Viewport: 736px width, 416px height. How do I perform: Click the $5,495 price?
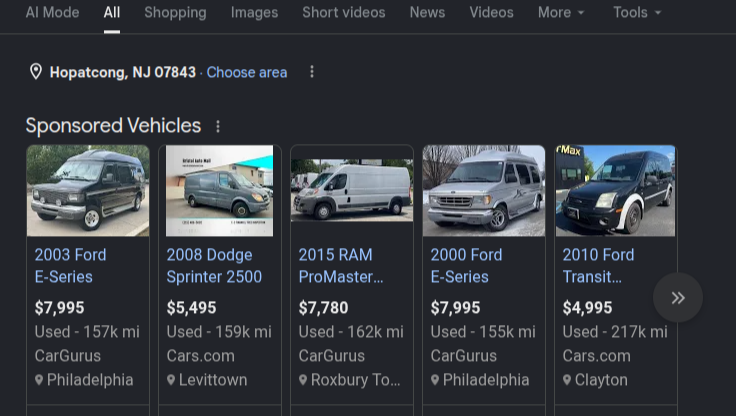pyautogui.click(x=192, y=308)
